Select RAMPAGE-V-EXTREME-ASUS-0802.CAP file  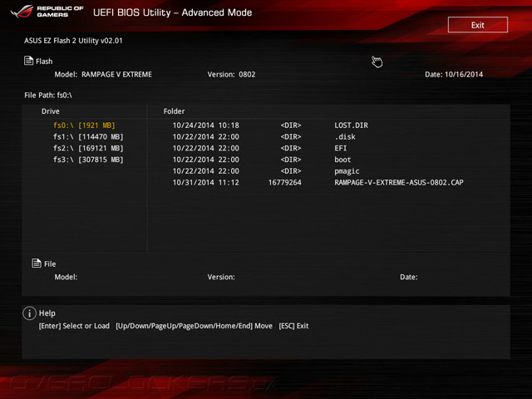pyautogui.click(x=399, y=183)
